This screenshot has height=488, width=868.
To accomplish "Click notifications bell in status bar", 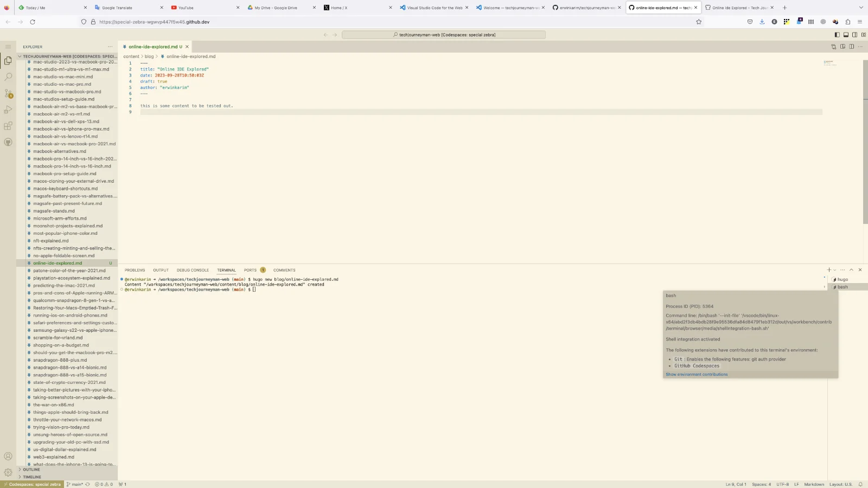I will point(860,484).
